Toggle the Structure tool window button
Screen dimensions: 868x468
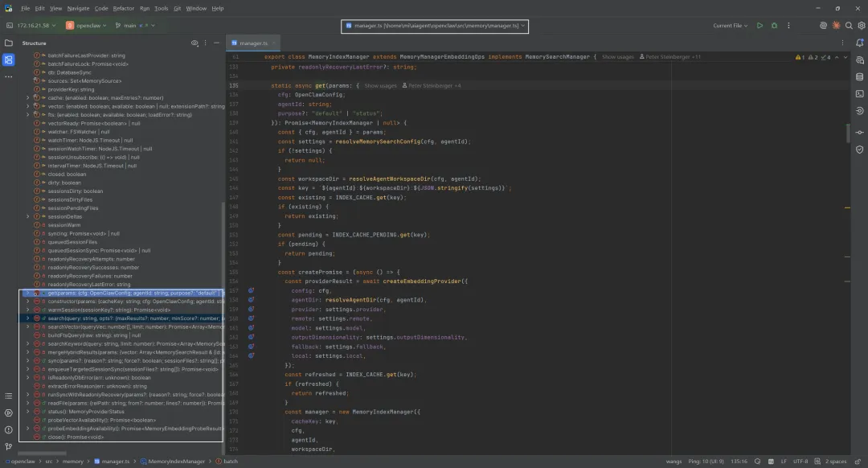[9, 60]
